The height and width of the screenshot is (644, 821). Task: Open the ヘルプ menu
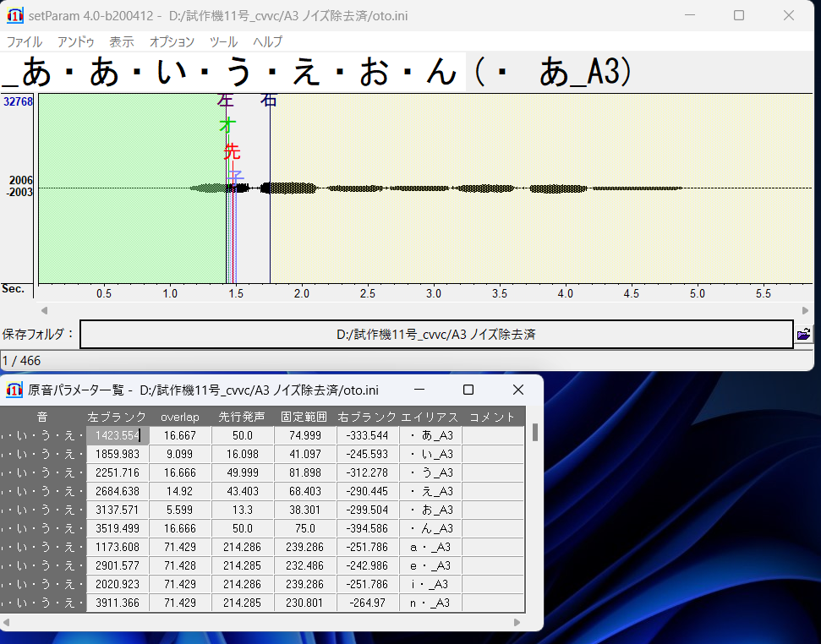(267, 42)
